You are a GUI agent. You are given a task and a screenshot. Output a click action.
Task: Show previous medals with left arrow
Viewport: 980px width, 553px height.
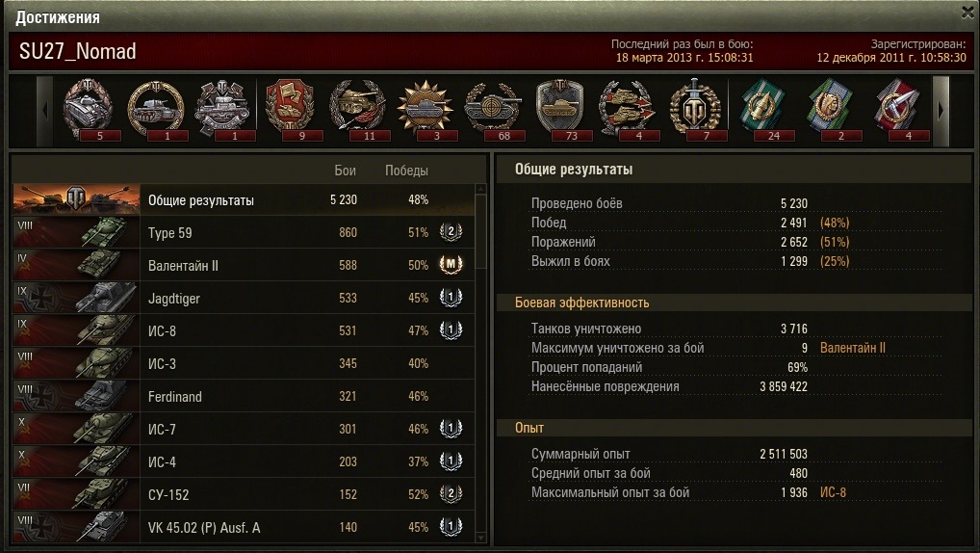[44, 111]
